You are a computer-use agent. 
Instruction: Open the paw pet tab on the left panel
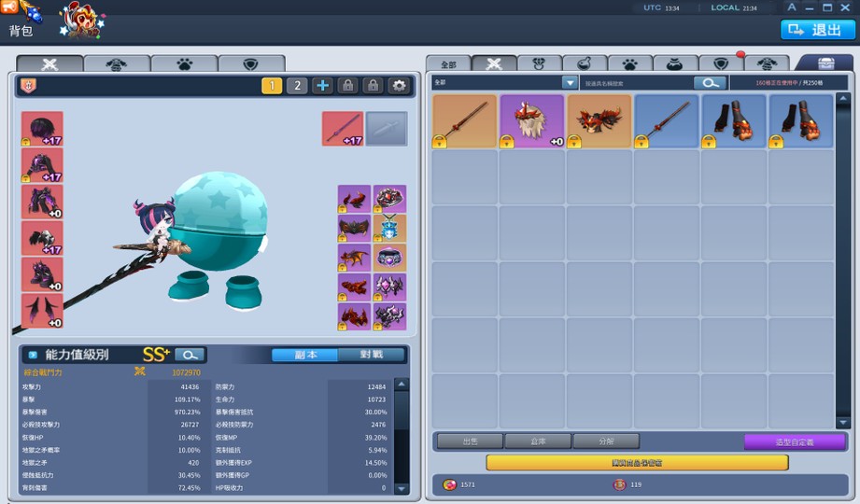[184, 63]
